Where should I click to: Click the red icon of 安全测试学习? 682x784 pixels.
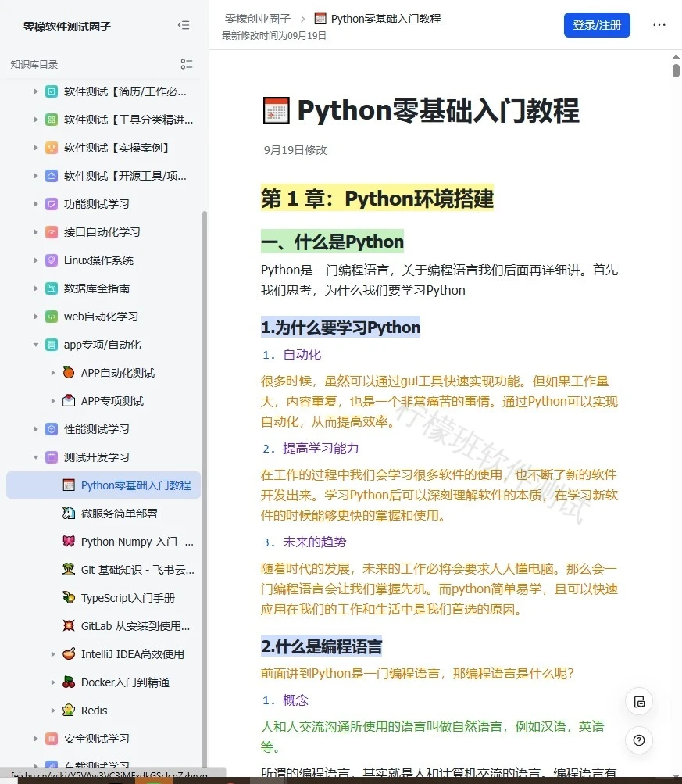pyautogui.click(x=52, y=739)
